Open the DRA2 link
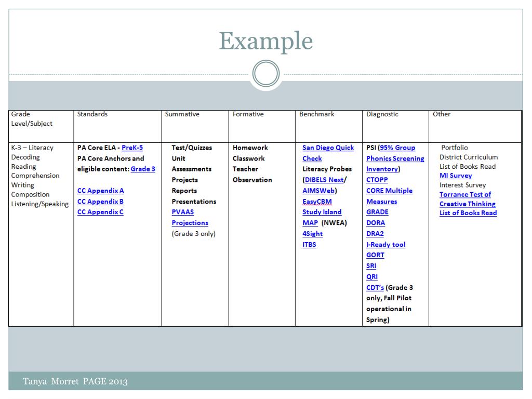The height and width of the screenshot is (399, 532). 375,234
